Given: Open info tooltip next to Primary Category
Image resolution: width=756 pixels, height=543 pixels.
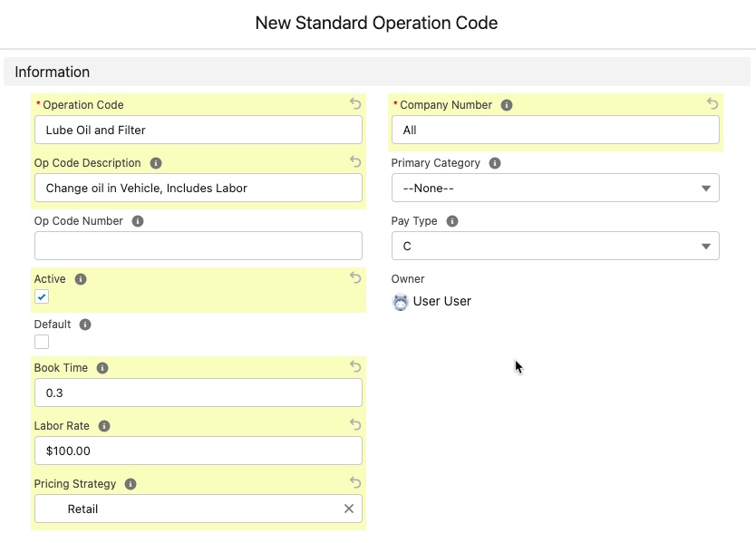Looking at the screenshot, I should [495, 163].
